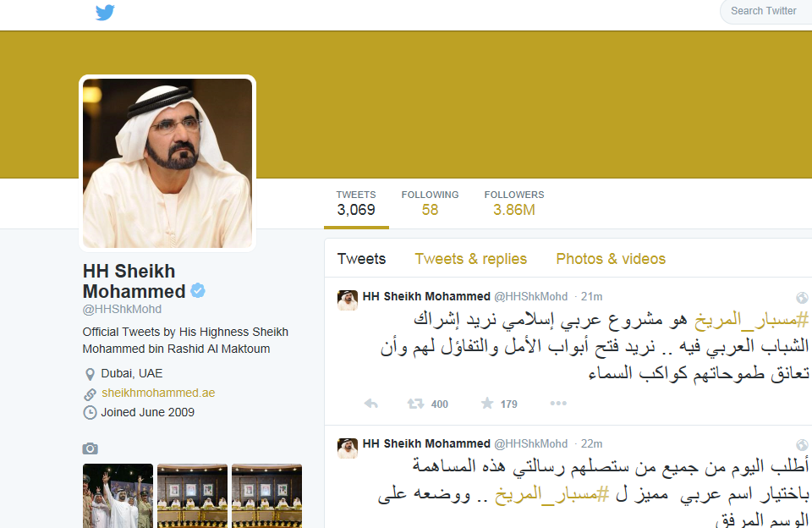
Task: Click the blue verified badge icon
Action: click(x=198, y=291)
